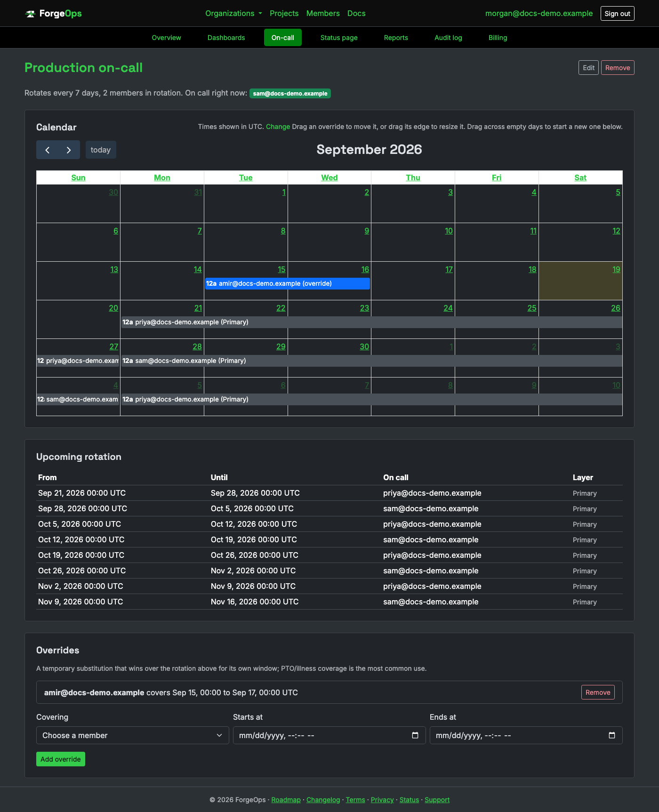The width and height of the screenshot is (659, 812).
Task: Switch to the Dashboards tab
Action: [x=226, y=38]
